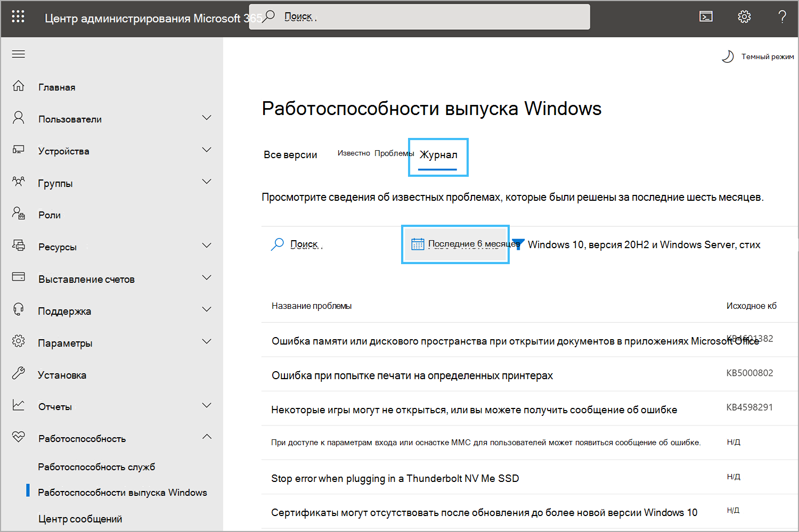Open the app launcher waffle icon
Image resolution: width=799 pixels, height=532 pixels.
tap(18, 17)
